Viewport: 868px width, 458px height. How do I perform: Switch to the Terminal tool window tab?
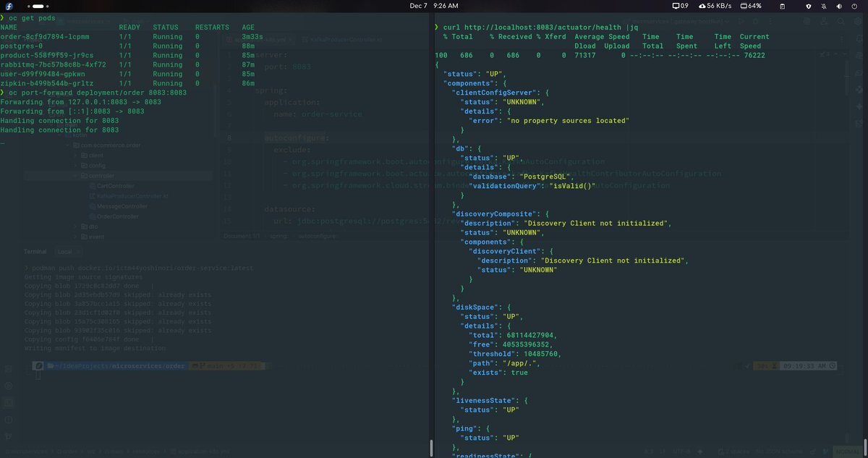pos(35,252)
